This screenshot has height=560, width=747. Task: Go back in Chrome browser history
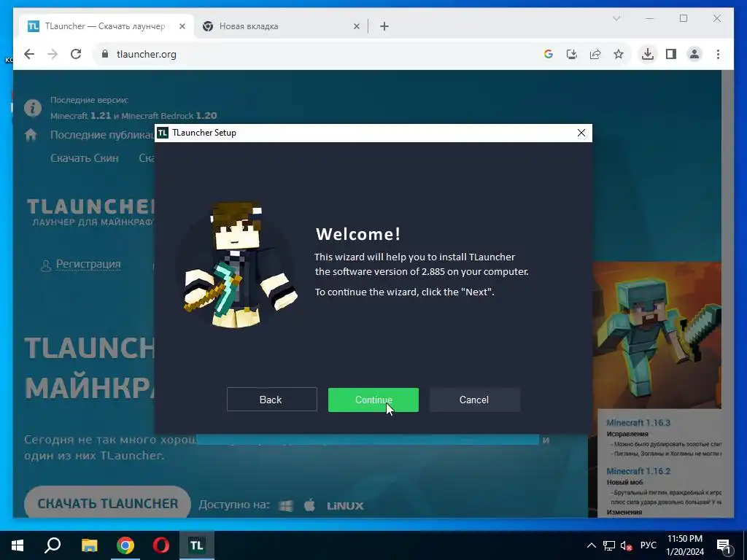(29, 54)
